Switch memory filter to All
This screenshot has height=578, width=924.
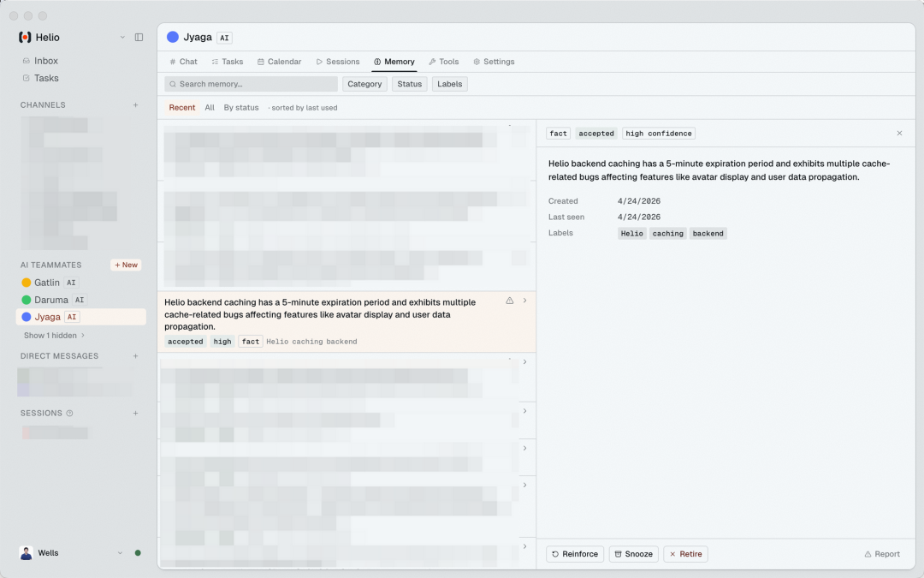(210, 108)
